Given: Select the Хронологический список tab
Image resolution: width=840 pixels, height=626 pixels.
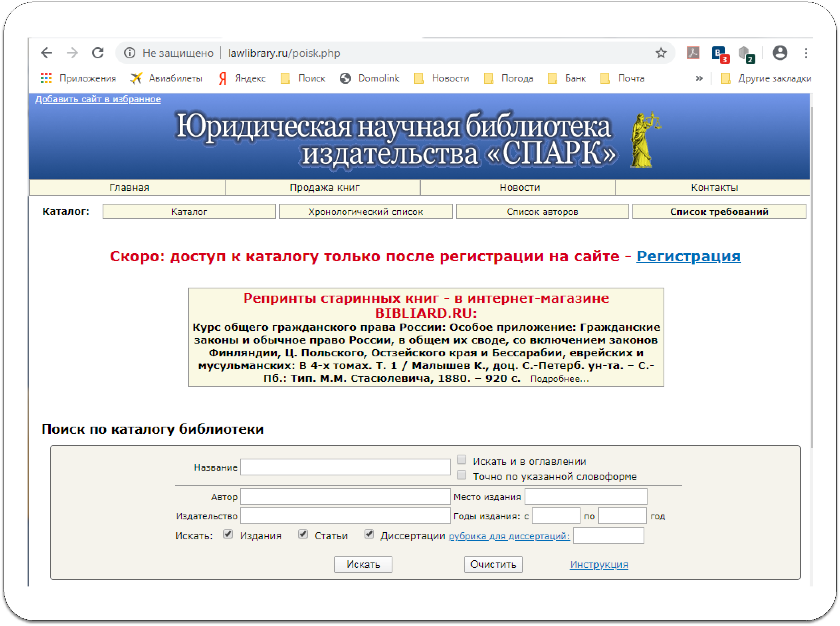Looking at the screenshot, I should [x=366, y=212].
